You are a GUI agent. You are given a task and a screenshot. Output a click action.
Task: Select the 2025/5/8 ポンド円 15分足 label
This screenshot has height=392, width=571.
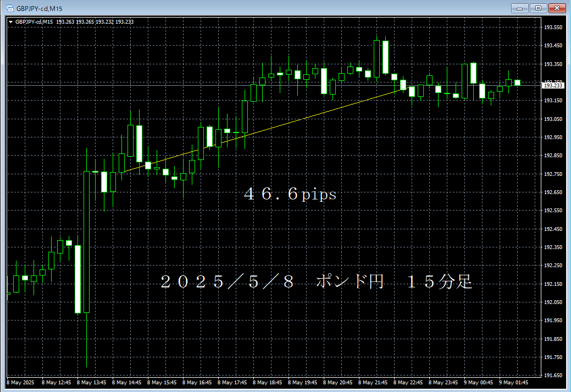point(316,281)
